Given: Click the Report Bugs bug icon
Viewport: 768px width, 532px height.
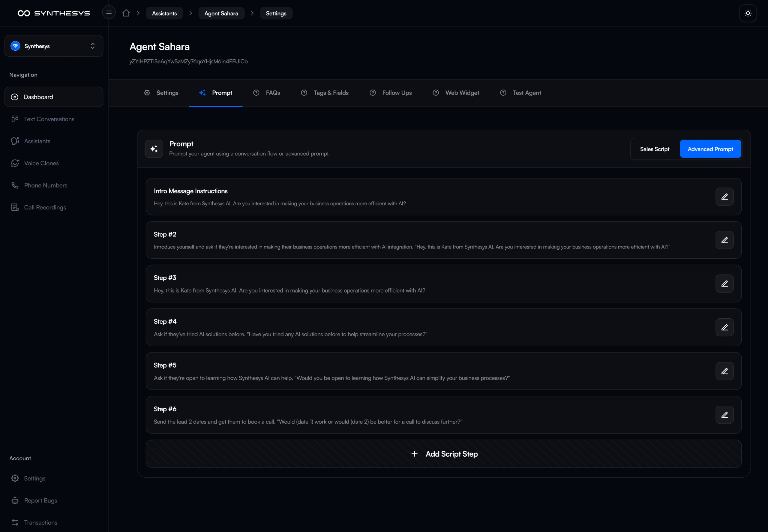Looking at the screenshot, I should click(15, 500).
